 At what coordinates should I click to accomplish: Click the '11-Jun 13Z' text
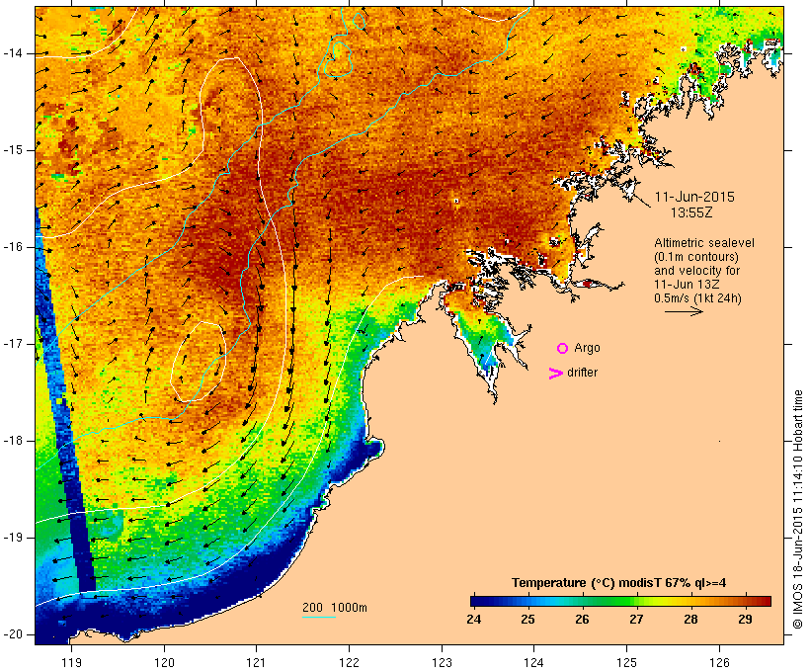pyautogui.click(x=688, y=285)
